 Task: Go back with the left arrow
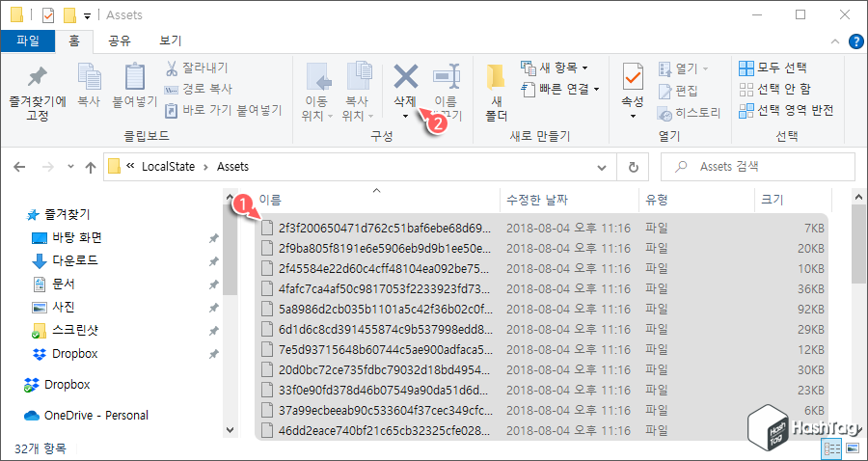19,167
